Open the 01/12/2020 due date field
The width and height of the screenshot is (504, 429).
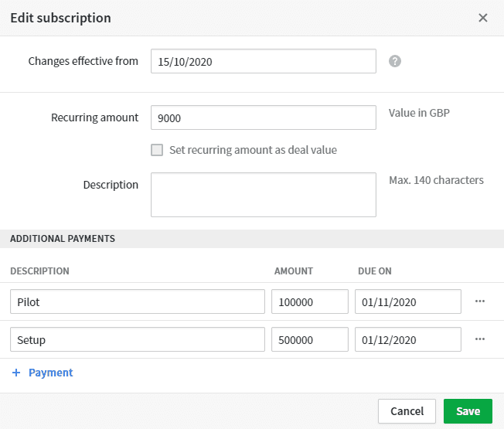[x=408, y=339]
